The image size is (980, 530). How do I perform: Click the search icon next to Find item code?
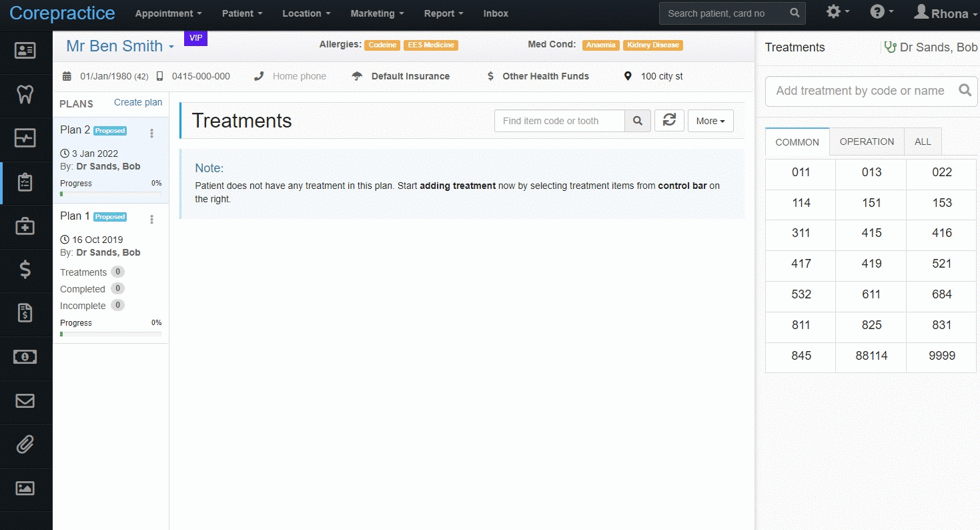[638, 121]
